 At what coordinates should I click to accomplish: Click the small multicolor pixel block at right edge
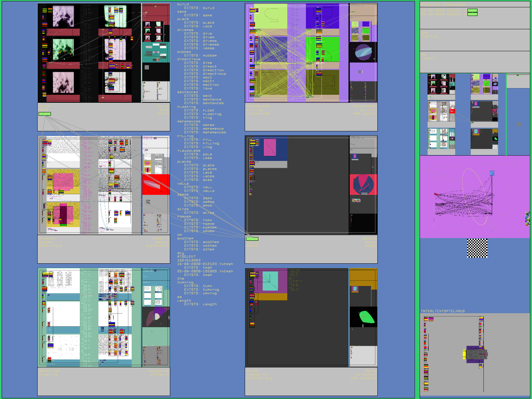click(527, 218)
